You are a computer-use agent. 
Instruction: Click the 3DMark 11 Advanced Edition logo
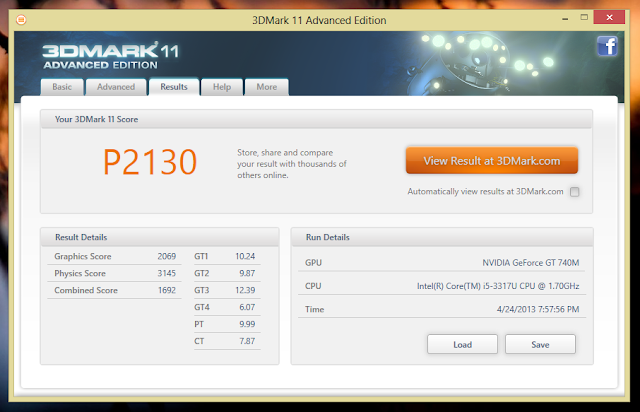(x=110, y=55)
